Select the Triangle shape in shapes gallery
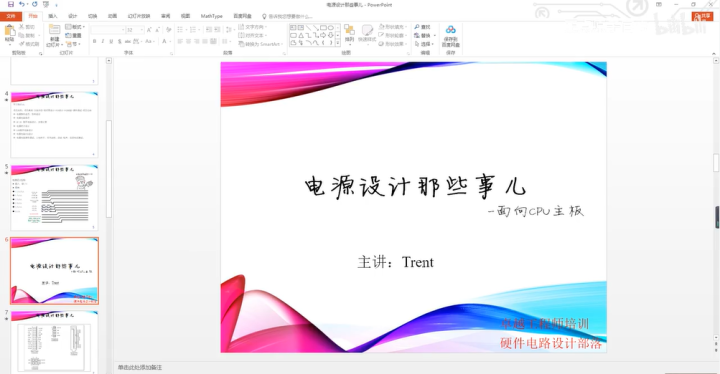Image resolution: width=720 pixels, height=374 pixels. pyautogui.click(x=301, y=35)
